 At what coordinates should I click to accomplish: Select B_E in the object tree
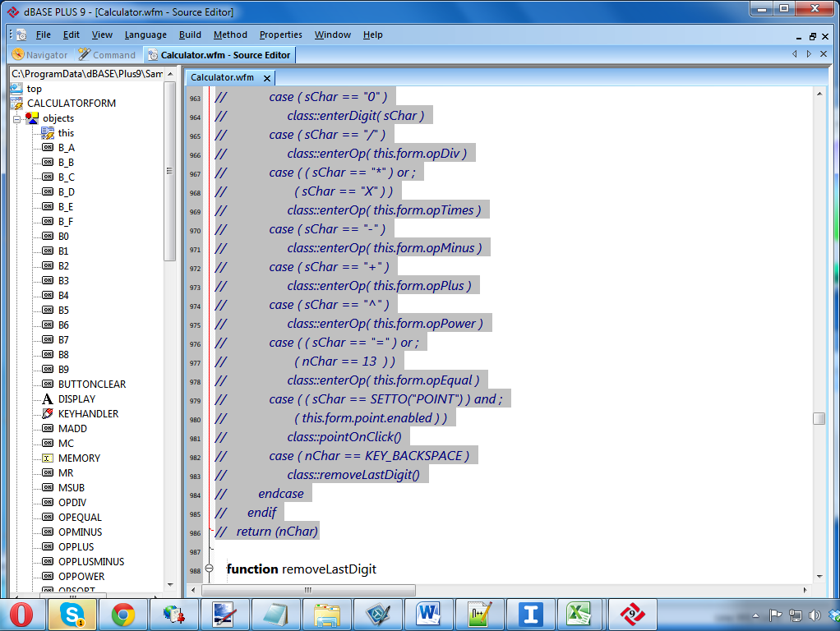(x=66, y=207)
